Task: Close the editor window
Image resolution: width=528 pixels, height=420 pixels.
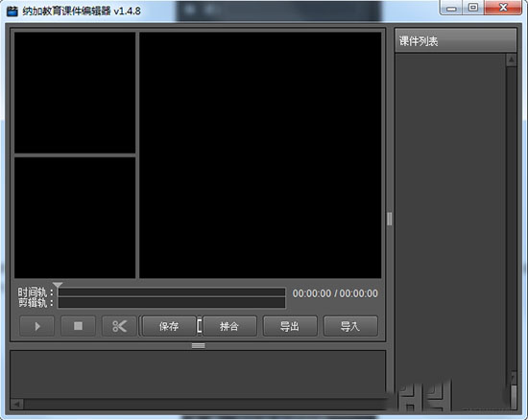Action: [503, 8]
